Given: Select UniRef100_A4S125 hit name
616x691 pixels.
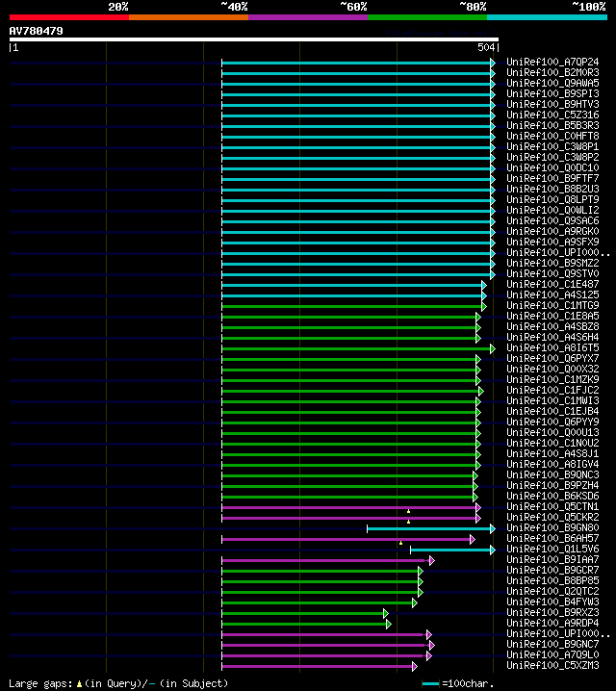Looking at the screenshot, I should coord(552,294).
